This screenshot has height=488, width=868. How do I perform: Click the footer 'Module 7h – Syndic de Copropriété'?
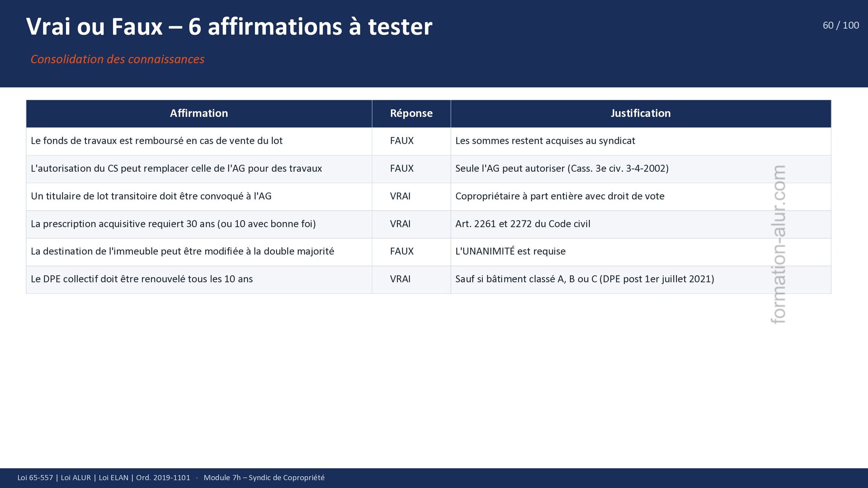point(264,478)
